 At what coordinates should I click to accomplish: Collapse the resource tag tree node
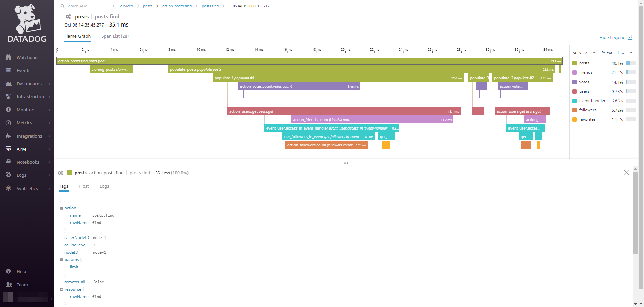pyautogui.click(x=62, y=289)
